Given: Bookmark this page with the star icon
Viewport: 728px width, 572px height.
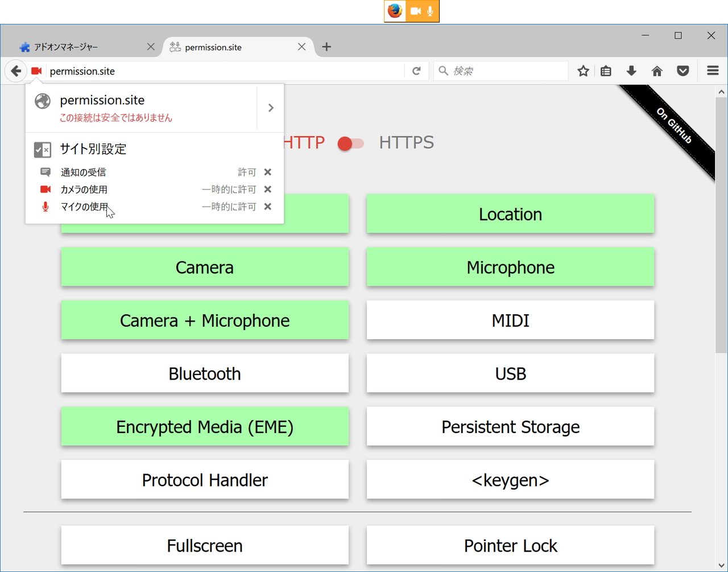Looking at the screenshot, I should click(583, 71).
